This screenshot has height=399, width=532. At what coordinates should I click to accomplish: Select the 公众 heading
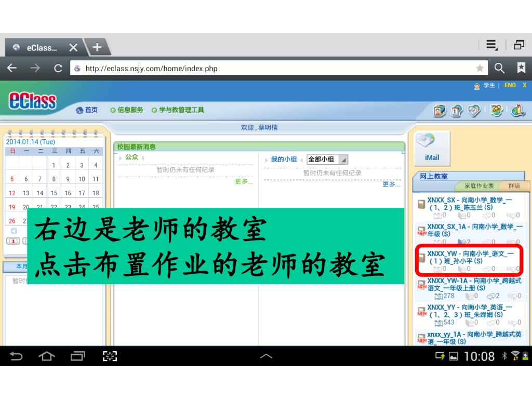pos(131,157)
